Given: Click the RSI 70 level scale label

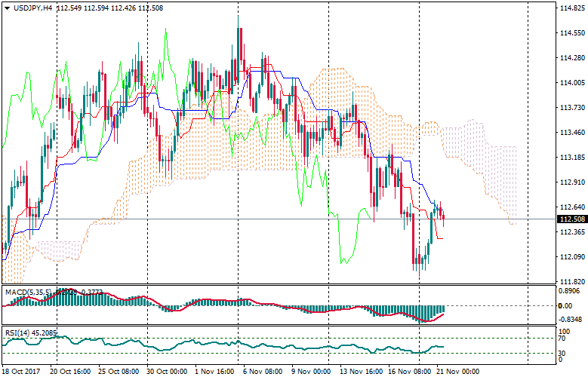Looking at the screenshot, I should point(562,339).
